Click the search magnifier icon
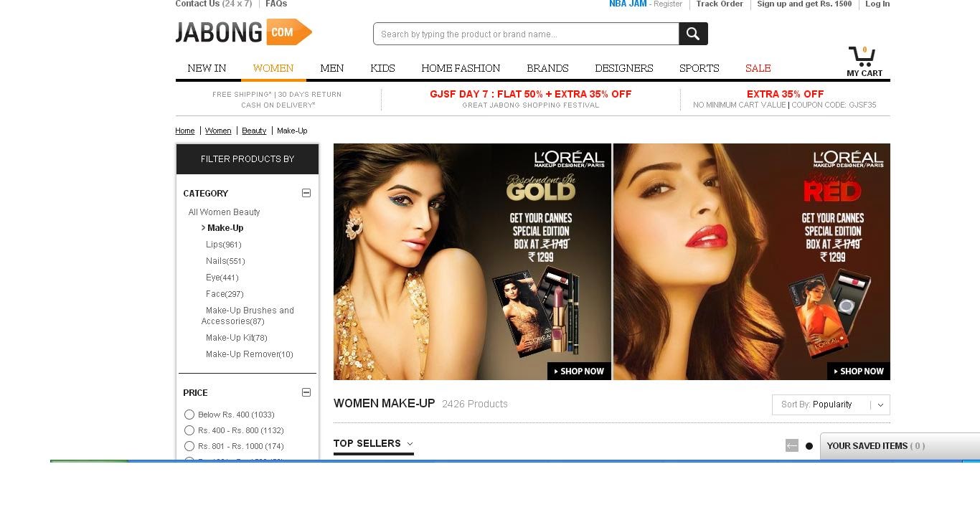 [x=692, y=34]
